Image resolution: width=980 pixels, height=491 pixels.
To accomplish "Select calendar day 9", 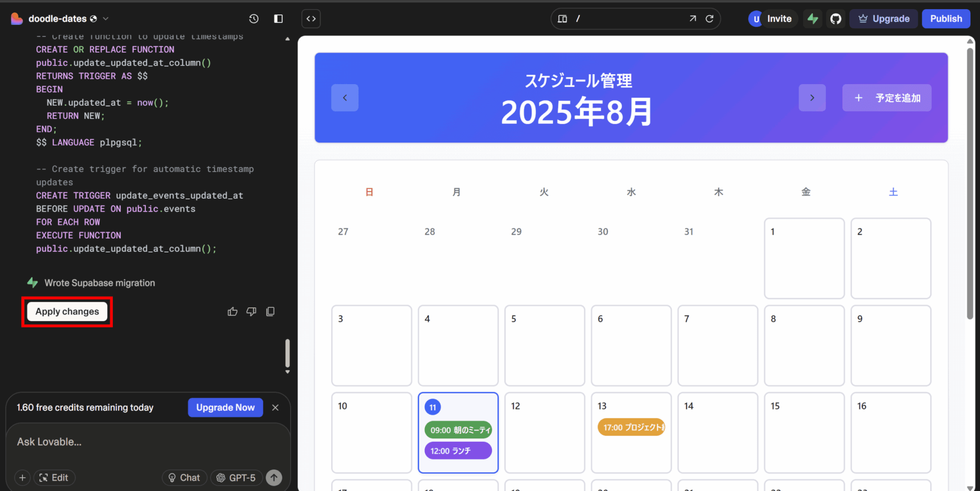I will (x=891, y=346).
